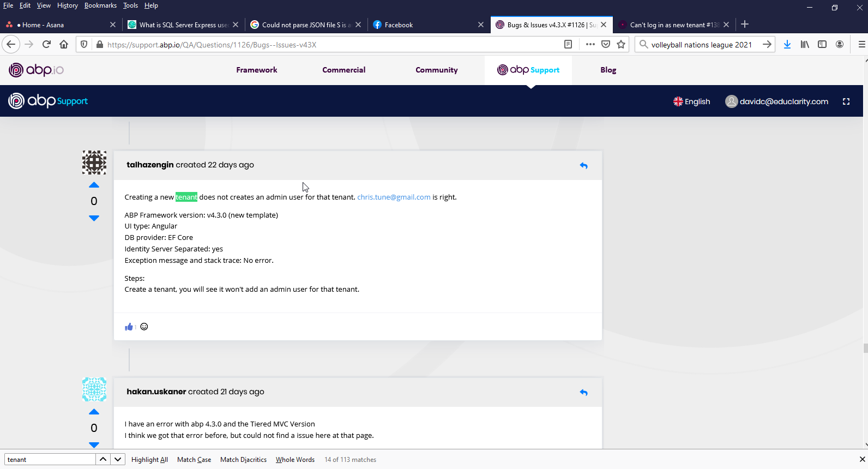The height and width of the screenshot is (469, 868).
Task: Go to Commercial navigation link
Action: click(343, 70)
